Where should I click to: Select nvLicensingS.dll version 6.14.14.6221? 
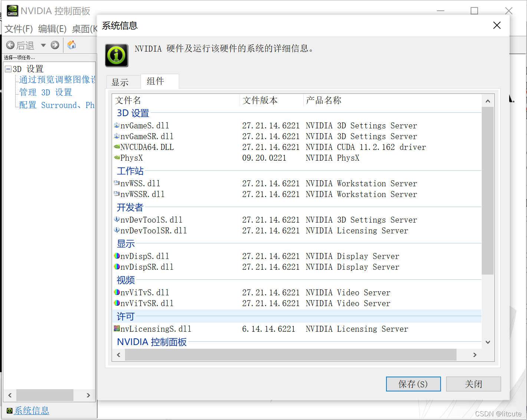click(269, 329)
